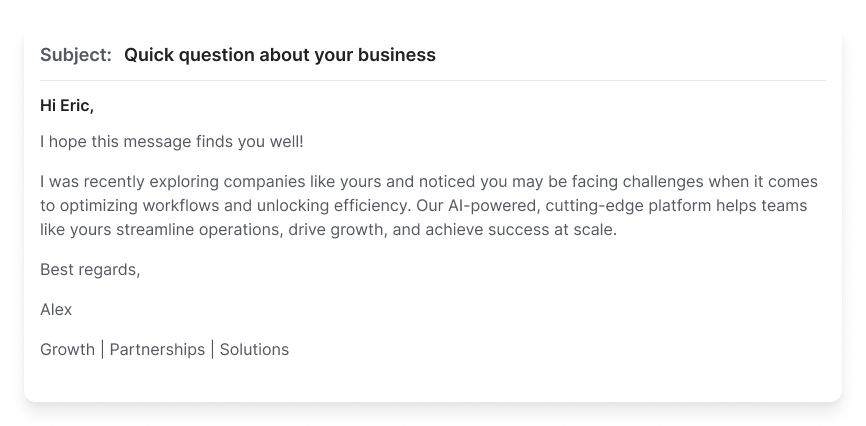Click the sentence "I hope this message finds you well!"
This screenshot has width=866, height=426.
[x=171, y=142]
